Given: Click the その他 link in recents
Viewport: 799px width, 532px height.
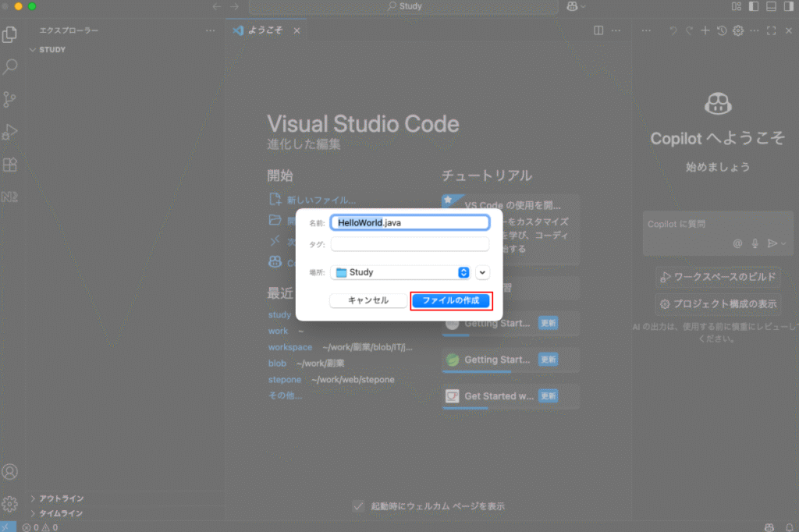Looking at the screenshot, I should click(285, 395).
